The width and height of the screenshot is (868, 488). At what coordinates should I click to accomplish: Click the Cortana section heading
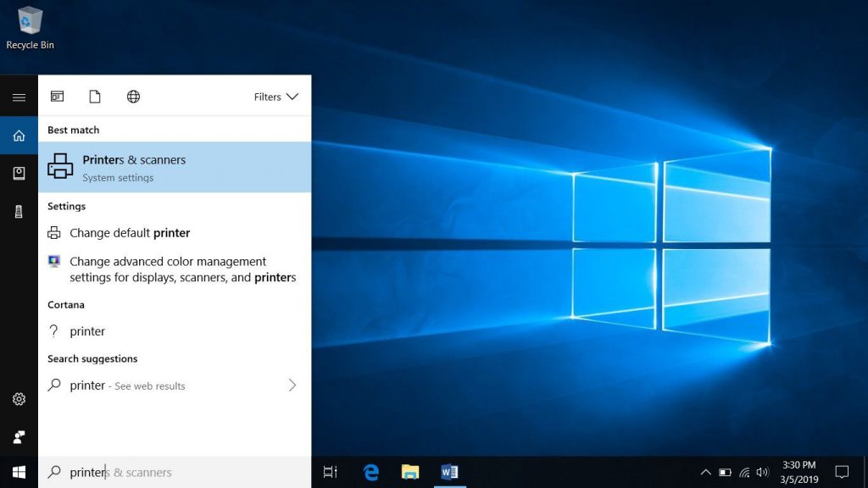(x=66, y=305)
